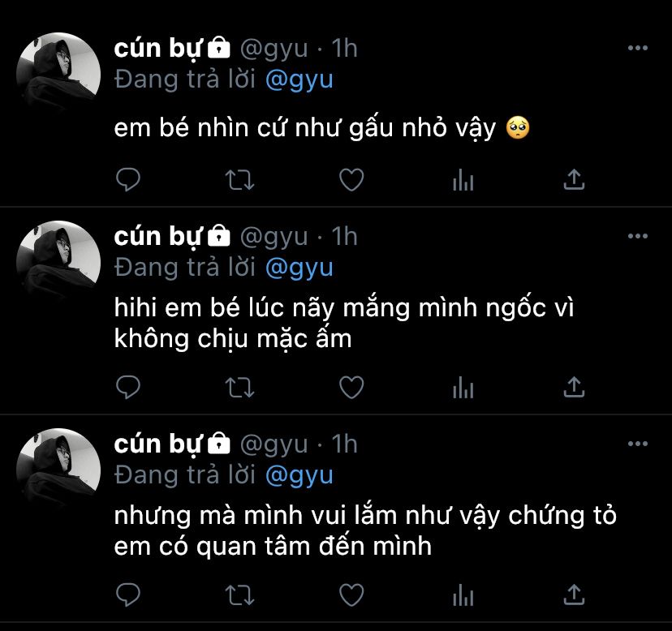This screenshot has height=631, width=672.
Task: Reply to the 'quan tâm đến mình' tweet
Action: pos(128,595)
